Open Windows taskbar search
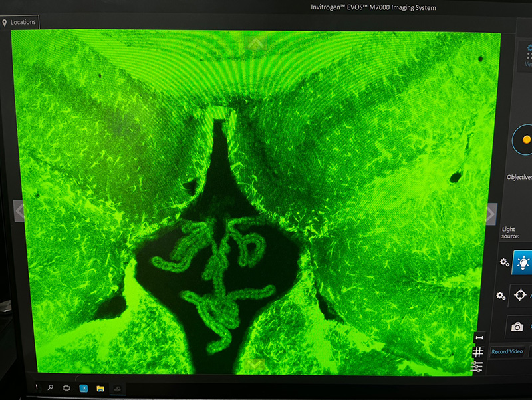 click(50, 387)
